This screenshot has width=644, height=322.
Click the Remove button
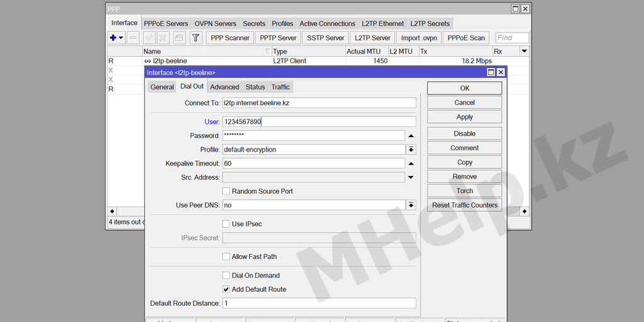465,177
